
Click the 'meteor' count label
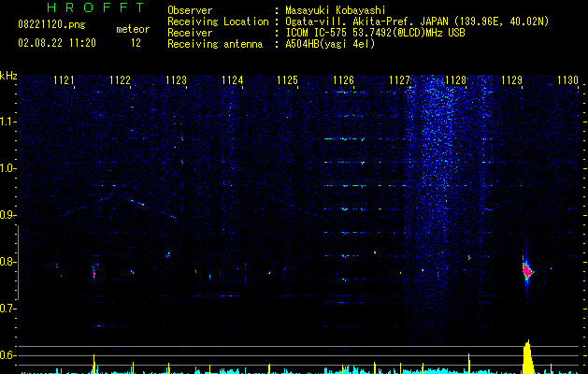click(x=133, y=29)
